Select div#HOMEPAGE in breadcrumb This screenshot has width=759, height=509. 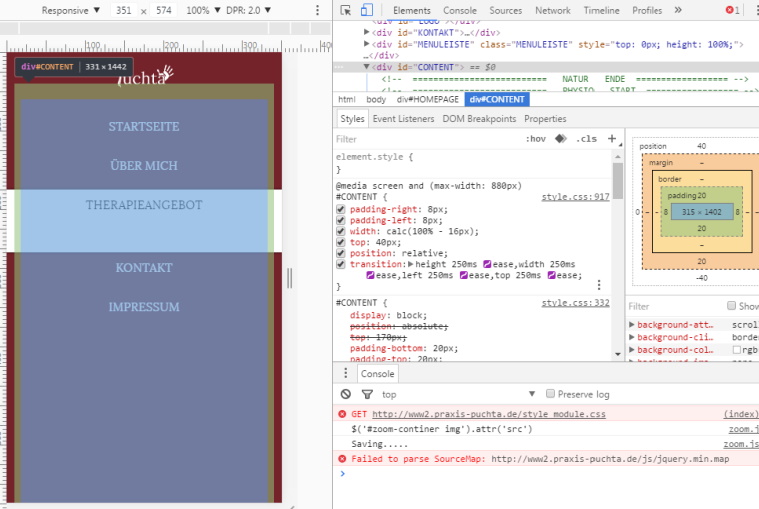tap(427, 99)
